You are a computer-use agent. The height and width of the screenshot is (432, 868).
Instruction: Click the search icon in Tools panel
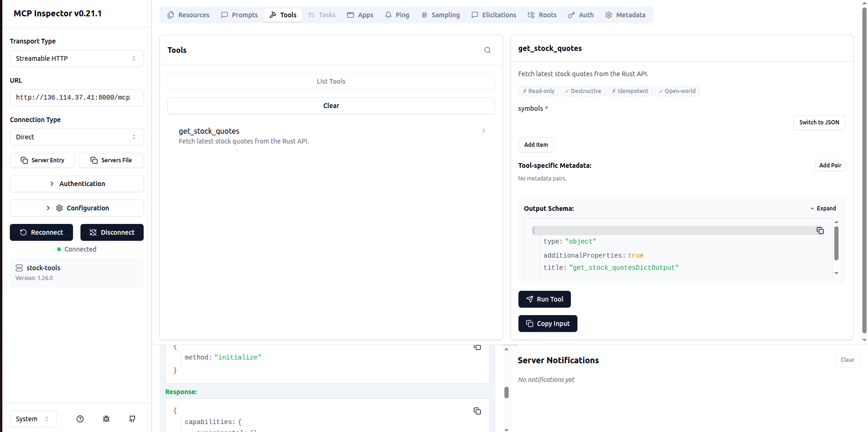pos(487,50)
